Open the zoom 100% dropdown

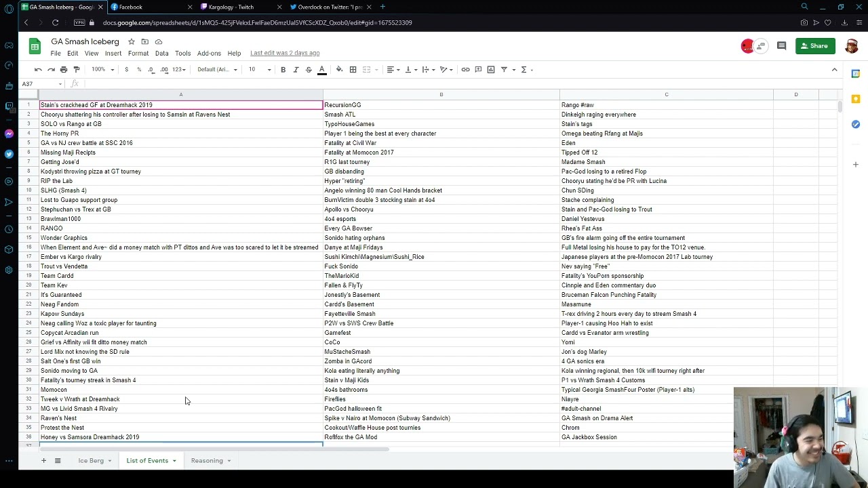tap(101, 69)
